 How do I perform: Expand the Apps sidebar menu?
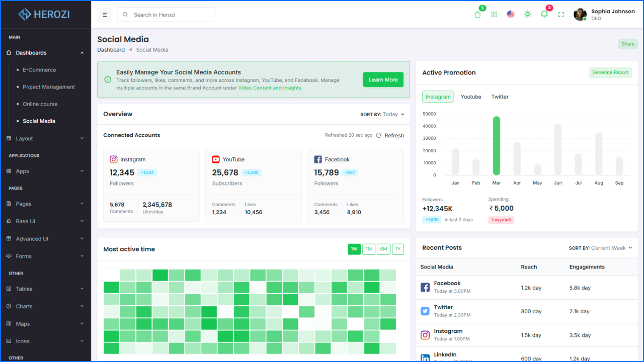45,171
